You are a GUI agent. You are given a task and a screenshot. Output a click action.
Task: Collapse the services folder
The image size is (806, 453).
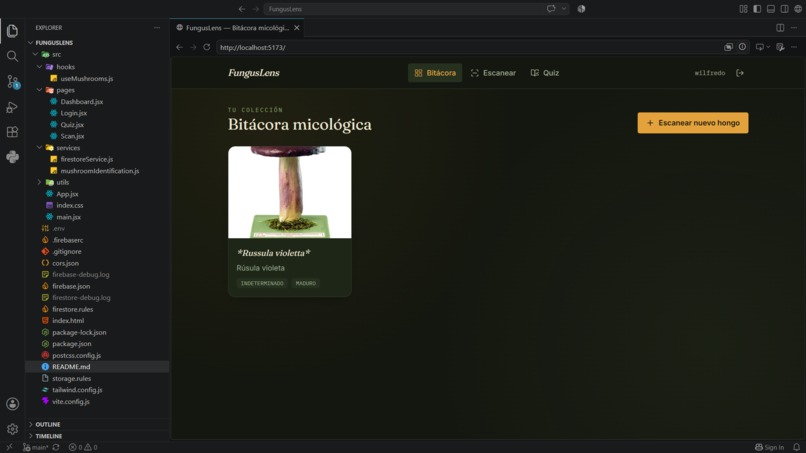(68, 148)
